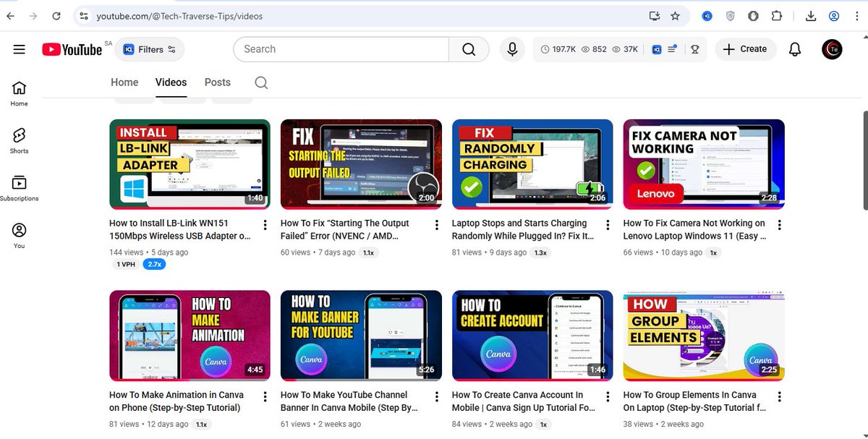This screenshot has height=439, width=868.
Task: Click the hand-stop extension icon
Action: (753, 16)
